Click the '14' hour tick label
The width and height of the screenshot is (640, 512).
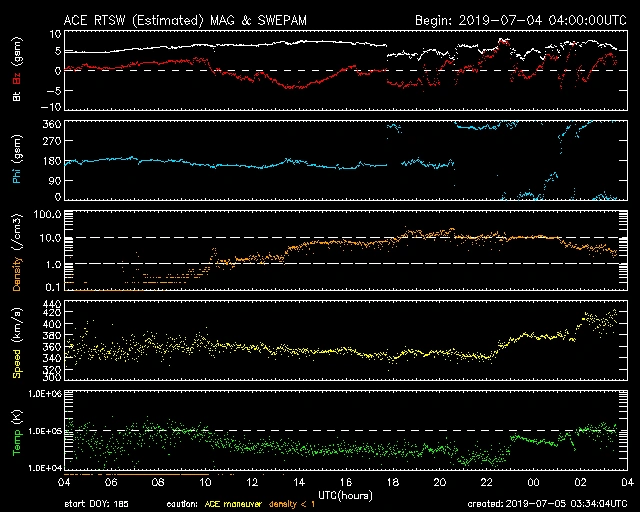(299, 483)
